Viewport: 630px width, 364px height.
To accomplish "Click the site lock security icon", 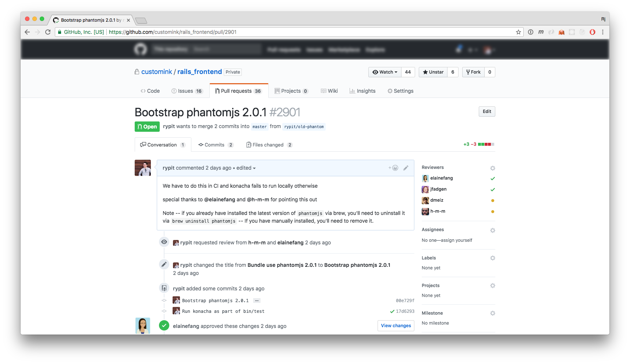I will point(60,32).
